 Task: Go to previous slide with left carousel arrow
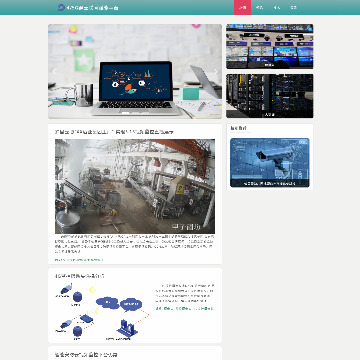coord(54,71)
